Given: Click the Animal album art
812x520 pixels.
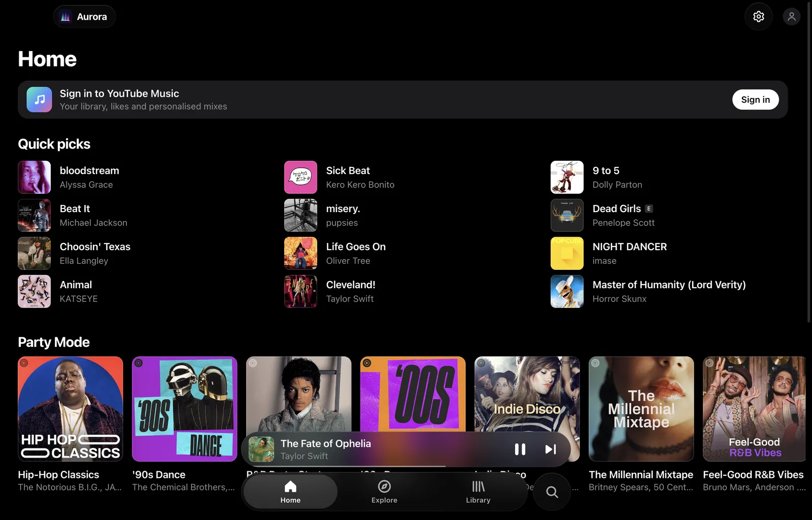Looking at the screenshot, I should point(34,291).
